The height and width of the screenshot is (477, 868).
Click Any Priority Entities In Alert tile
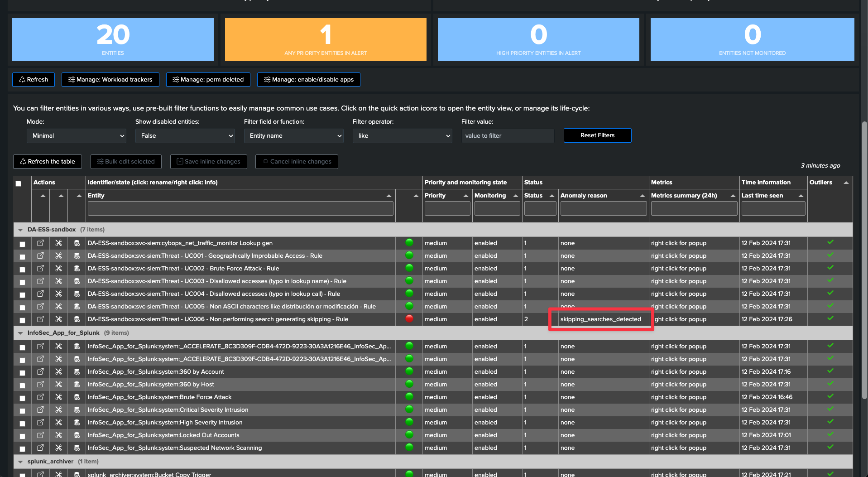point(326,39)
